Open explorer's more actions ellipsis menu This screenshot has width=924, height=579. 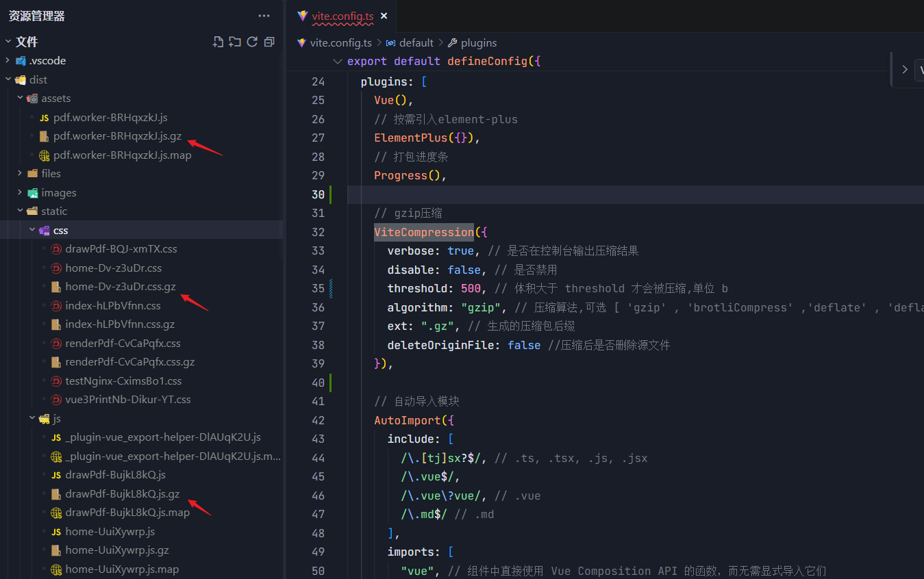[x=264, y=16]
